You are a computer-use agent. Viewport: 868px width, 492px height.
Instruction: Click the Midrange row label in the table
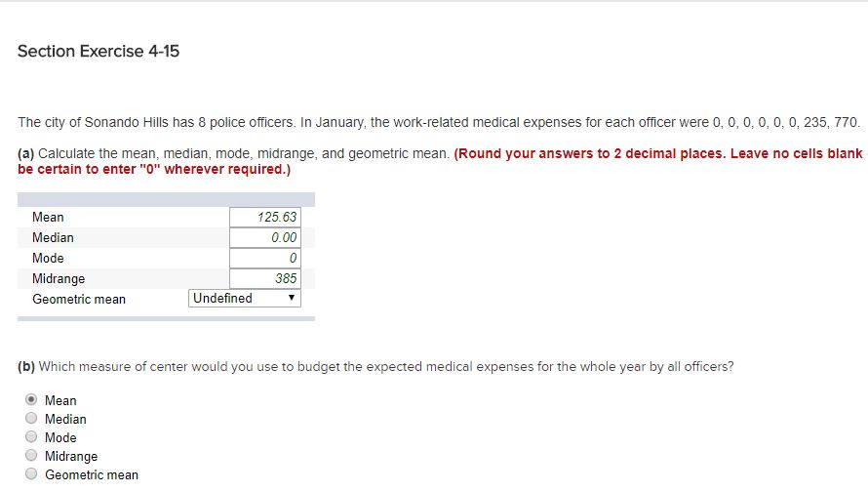tap(59, 278)
